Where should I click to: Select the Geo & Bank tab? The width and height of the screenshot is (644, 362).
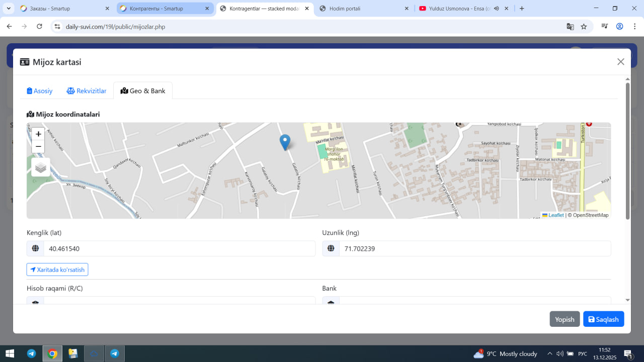(x=143, y=91)
